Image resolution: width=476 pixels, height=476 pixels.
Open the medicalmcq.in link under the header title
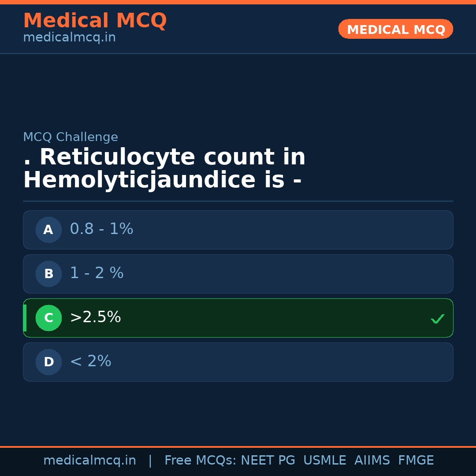[x=69, y=38]
